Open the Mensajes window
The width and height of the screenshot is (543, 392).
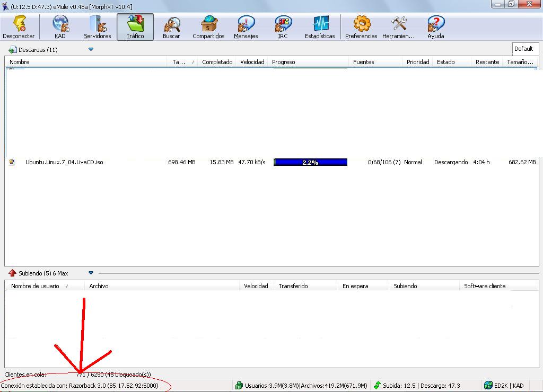pos(246,28)
